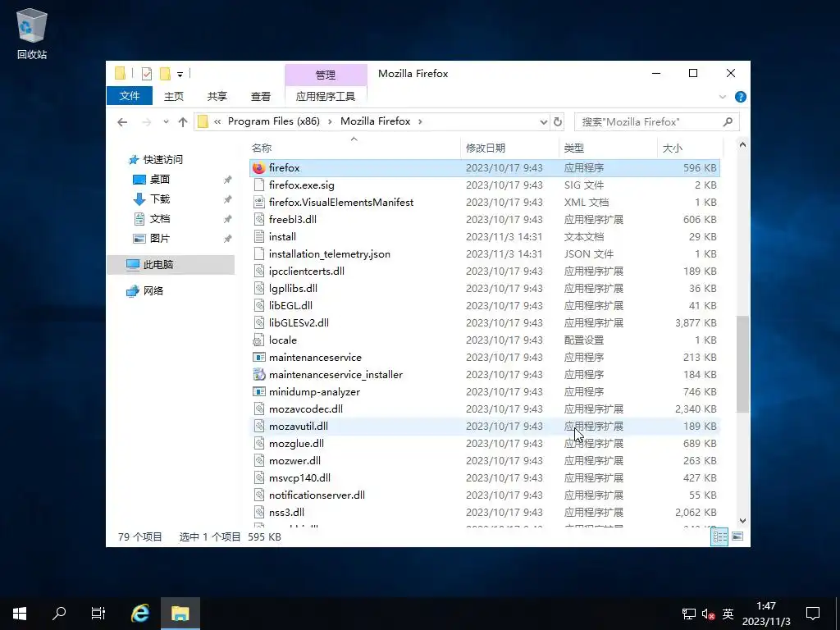
Task: Expand the ribbon with the chevron
Action: tap(722, 97)
